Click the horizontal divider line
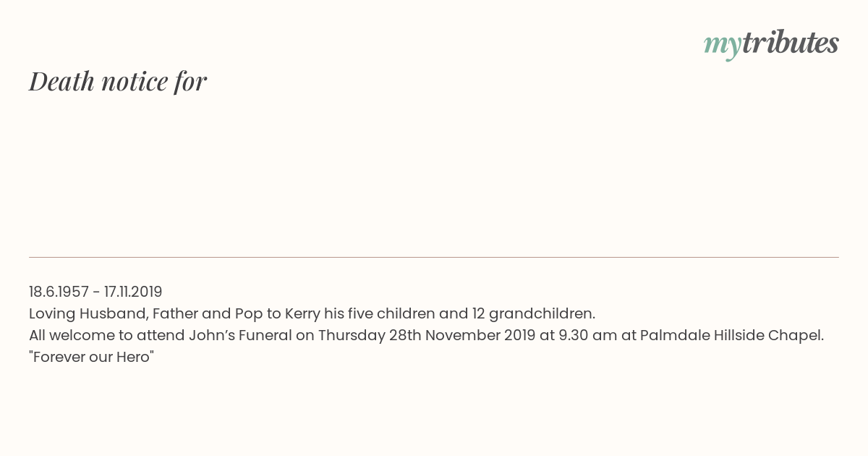868x456 pixels. 434,257
